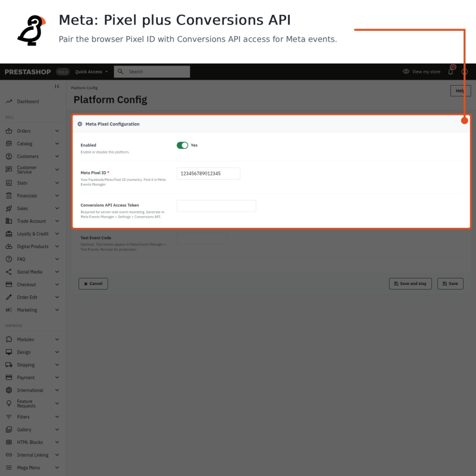Click the Cancel button
Viewport: 476px width, 476px height.
point(93,284)
